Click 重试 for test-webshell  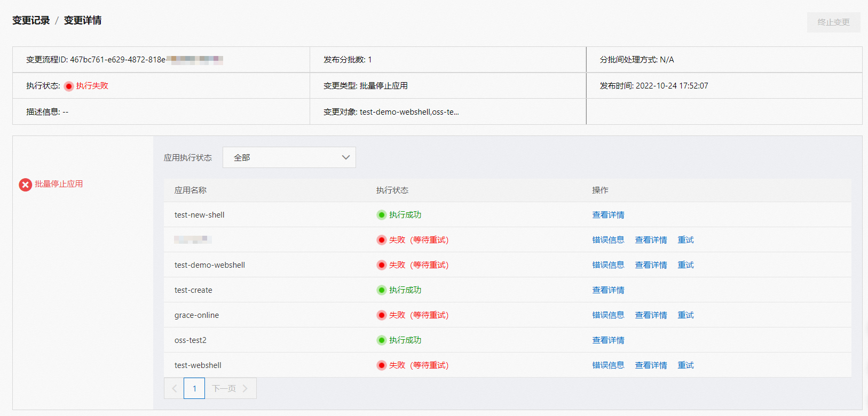click(685, 365)
